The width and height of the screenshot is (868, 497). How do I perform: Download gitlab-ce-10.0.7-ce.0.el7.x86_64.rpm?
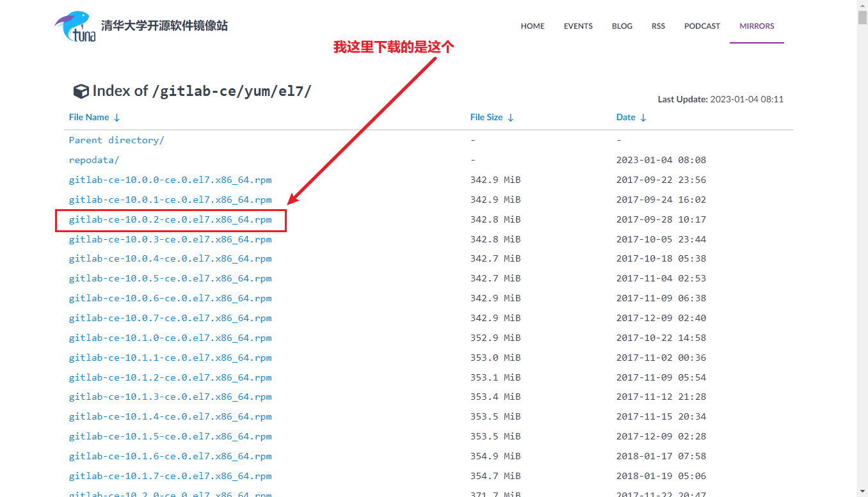pos(170,318)
